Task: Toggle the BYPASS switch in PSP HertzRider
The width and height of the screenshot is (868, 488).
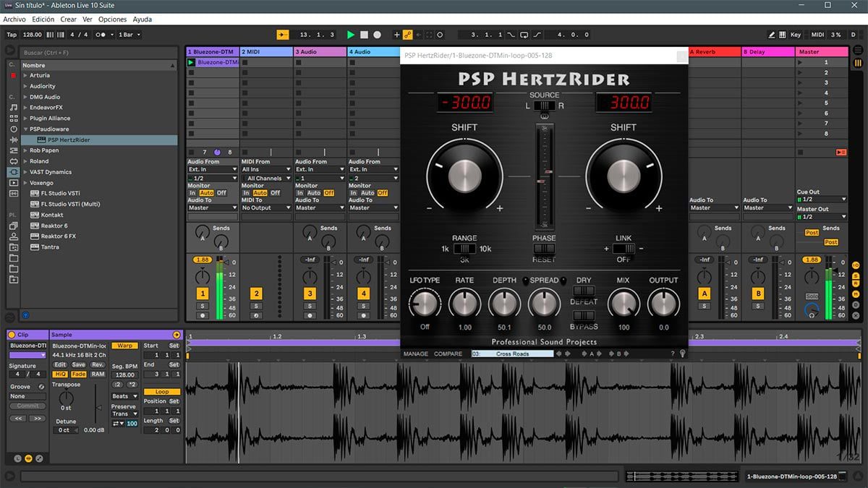Action: pyautogui.click(x=583, y=316)
